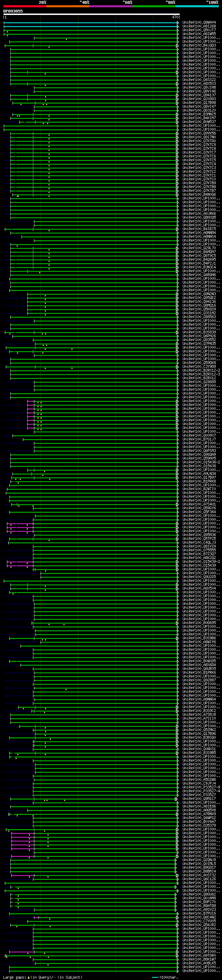Select the UniRef100_Q009X7 hit label
The height and width of the screenshot is (980, 222).
[199, 436]
